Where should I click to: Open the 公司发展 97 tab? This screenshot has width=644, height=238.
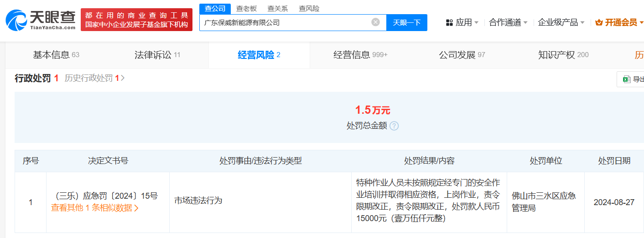pyautogui.click(x=462, y=55)
